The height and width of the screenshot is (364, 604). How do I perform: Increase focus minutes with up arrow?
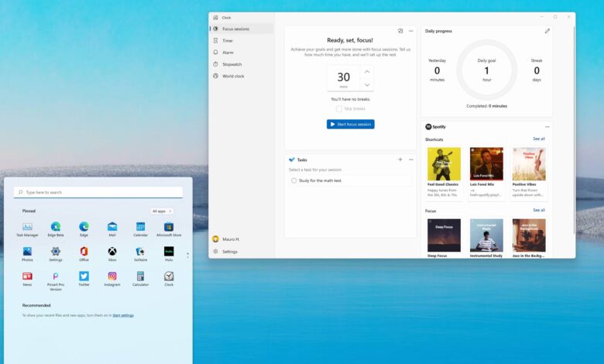click(367, 72)
